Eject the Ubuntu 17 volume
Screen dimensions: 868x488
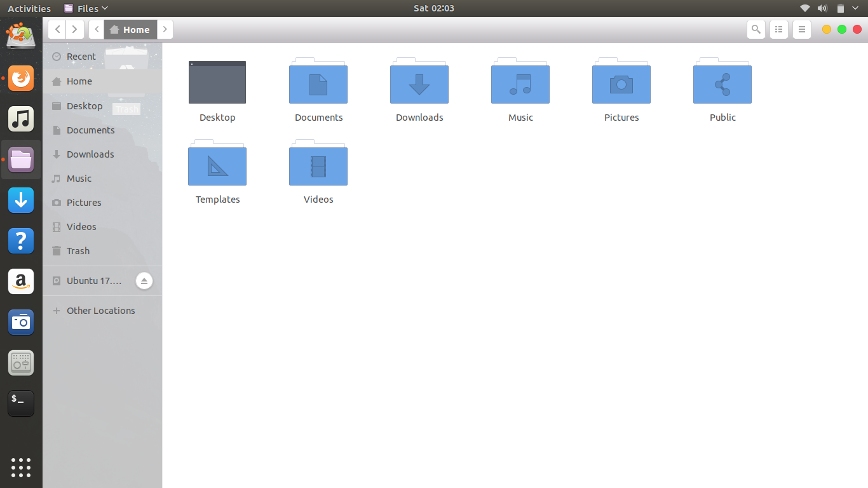click(x=144, y=281)
